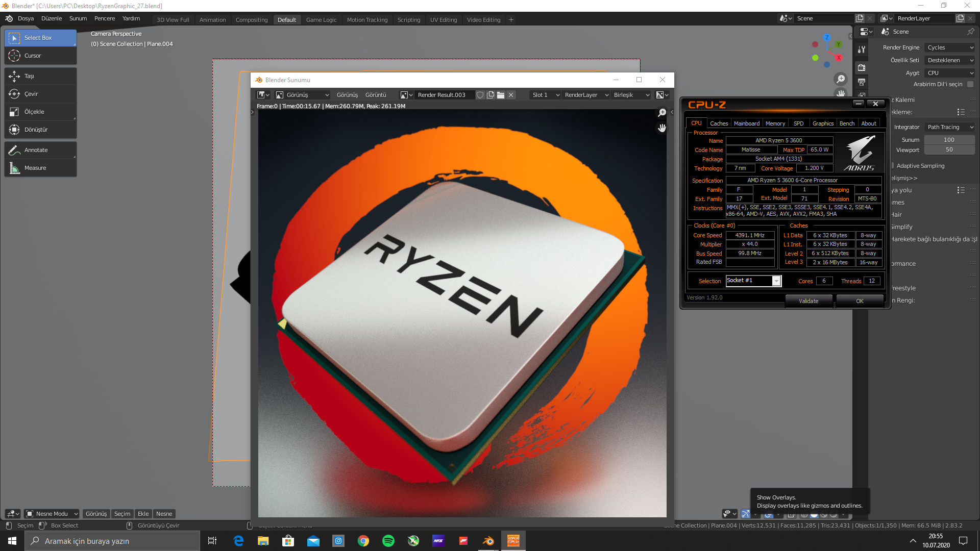Pin the Scene properties with pin icon
This screenshot has width=980, height=551.
click(970, 32)
